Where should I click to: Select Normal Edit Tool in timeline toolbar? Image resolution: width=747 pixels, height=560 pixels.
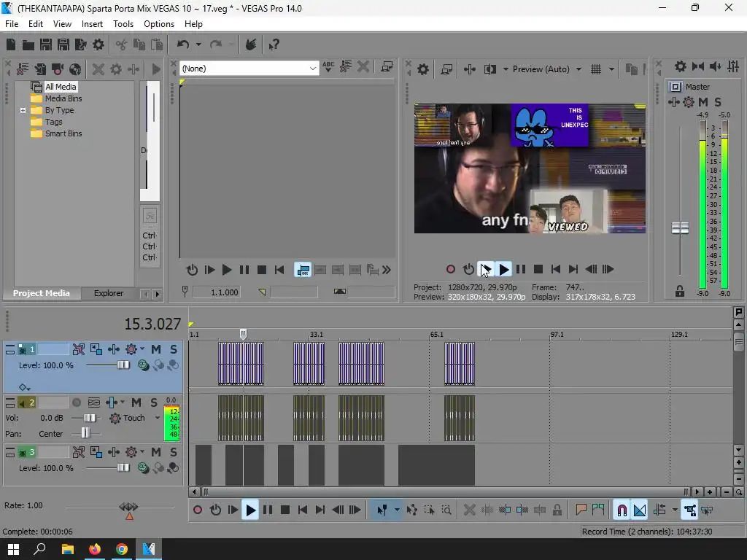(382, 510)
